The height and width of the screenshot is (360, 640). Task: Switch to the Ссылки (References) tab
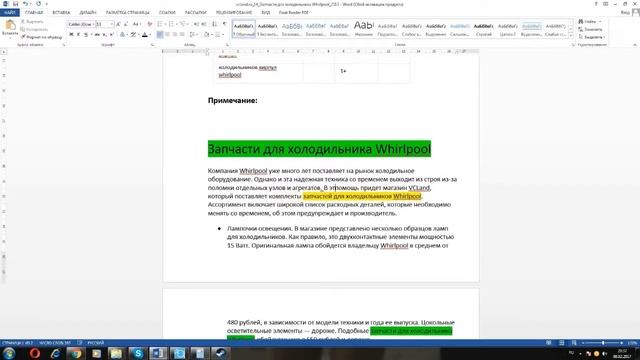(x=167, y=13)
